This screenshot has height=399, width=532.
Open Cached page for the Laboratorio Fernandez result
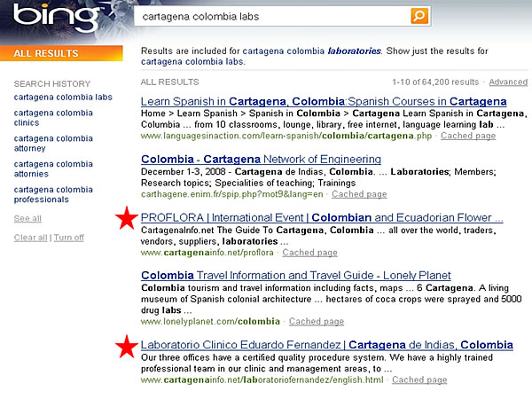(x=419, y=379)
